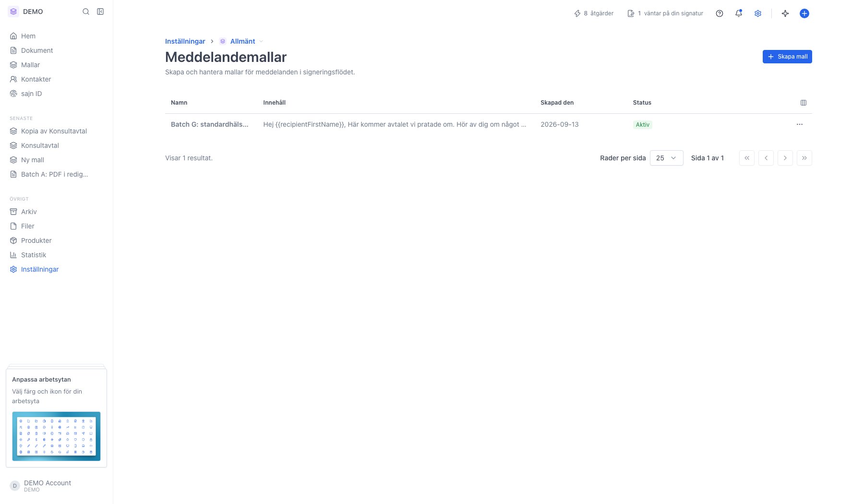The image size is (864, 504).
Task: Open Rader per sida dropdown showing 25
Action: tap(666, 158)
